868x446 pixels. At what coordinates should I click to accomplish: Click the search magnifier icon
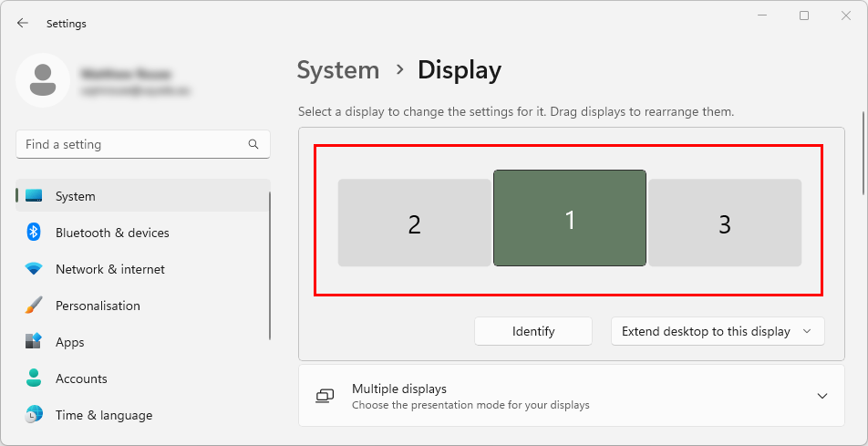point(253,145)
